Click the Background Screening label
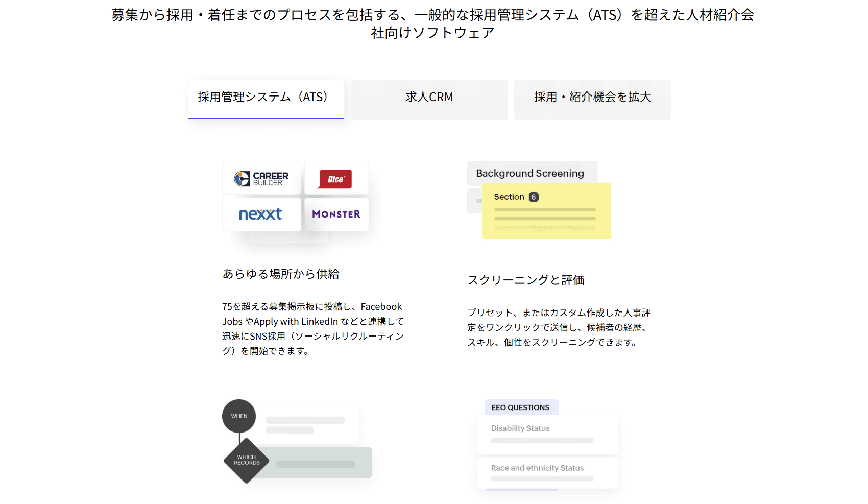868x504 pixels. pos(530,173)
